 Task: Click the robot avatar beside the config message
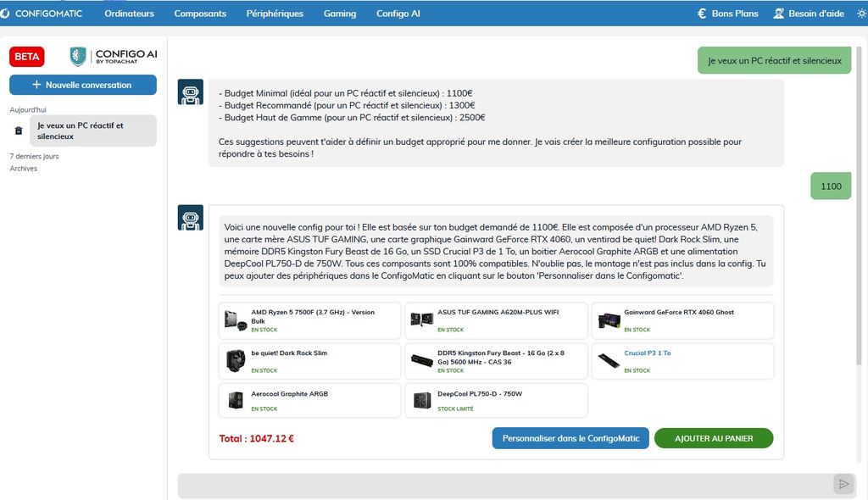(x=191, y=218)
